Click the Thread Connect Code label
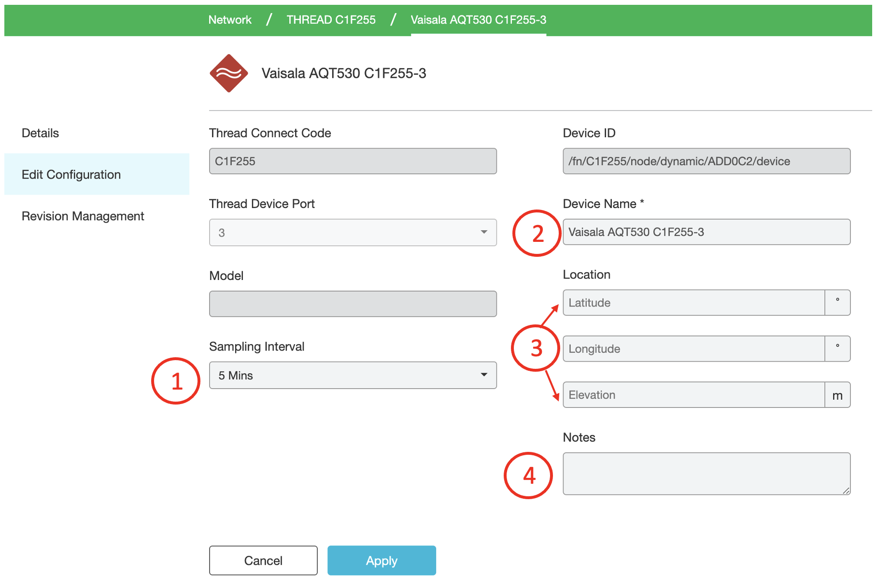Screen dimensions: 877x588 (x=270, y=133)
